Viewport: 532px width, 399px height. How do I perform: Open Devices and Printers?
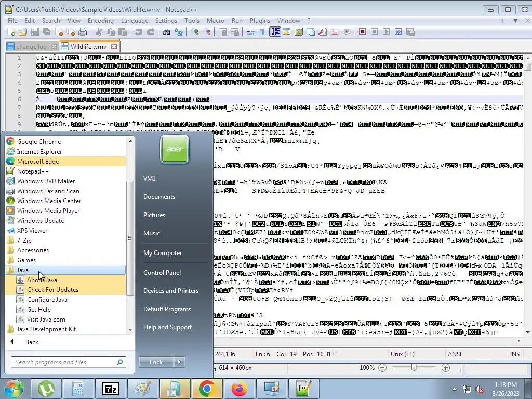(x=170, y=291)
